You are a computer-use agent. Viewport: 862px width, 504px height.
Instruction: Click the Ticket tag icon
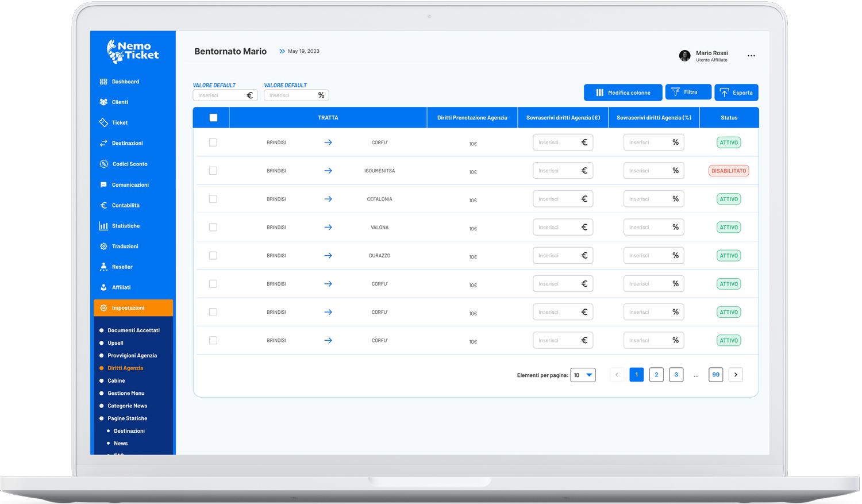[x=103, y=122]
